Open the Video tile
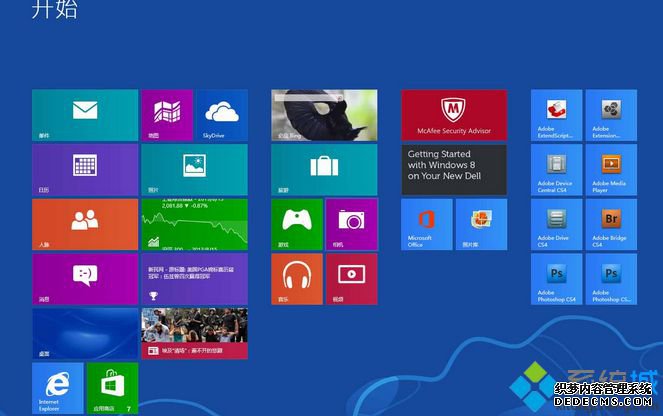The image size is (663, 416). [x=352, y=279]
